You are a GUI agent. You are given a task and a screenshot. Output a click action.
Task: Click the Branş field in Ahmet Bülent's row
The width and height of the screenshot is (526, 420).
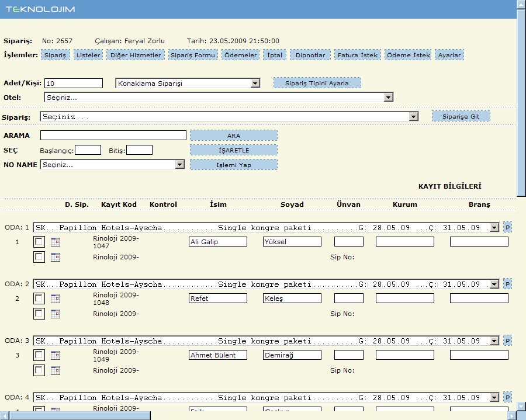coord(479,355)
